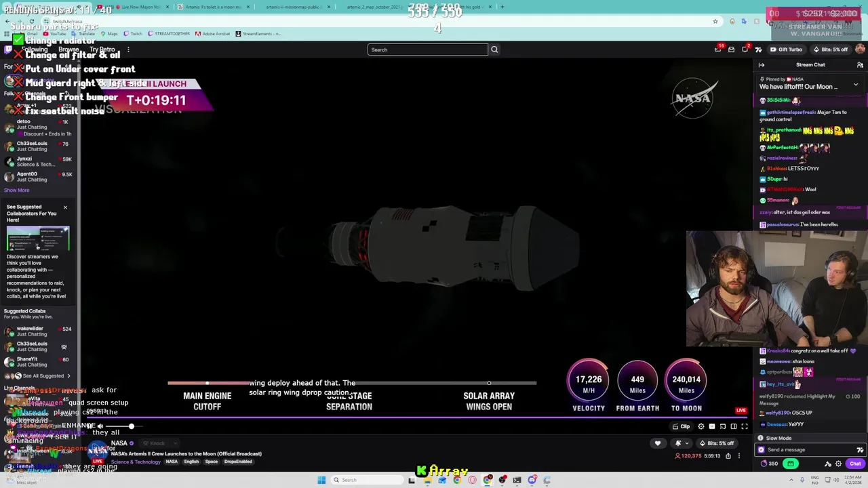Open the stream's three-dot options menu
The image size is (868, 488).
coord(739,456)
